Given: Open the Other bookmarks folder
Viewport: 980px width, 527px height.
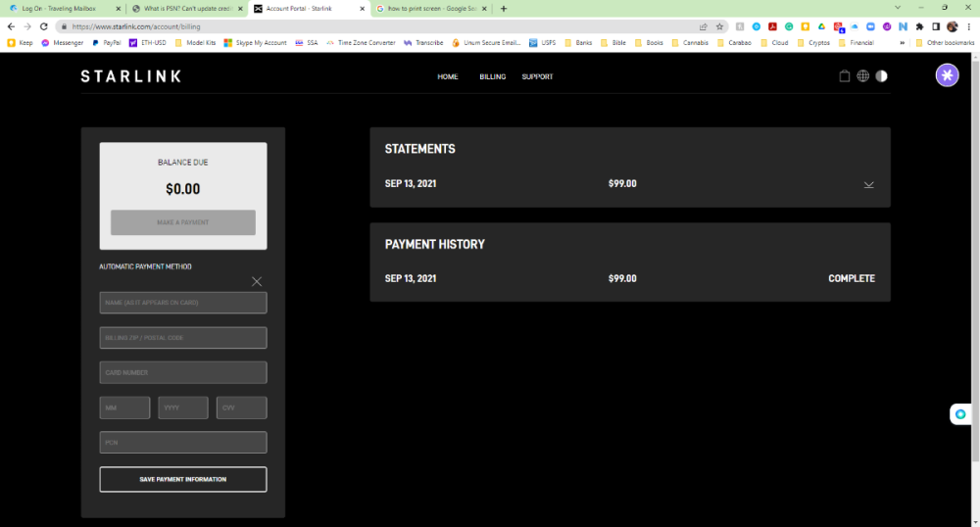Looking at the screenshot, I should 945,43.
